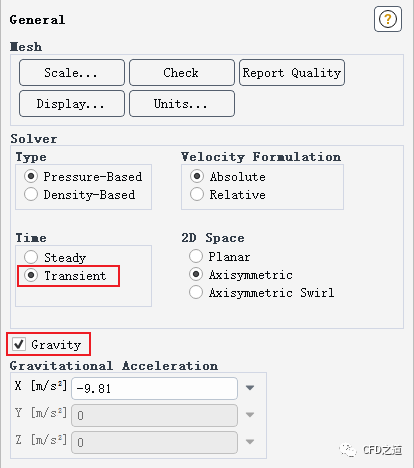The height and width of the screenshot is (468, 414).
Task: Expand the Z acceleration dropdown arrow
Action: 250,442
